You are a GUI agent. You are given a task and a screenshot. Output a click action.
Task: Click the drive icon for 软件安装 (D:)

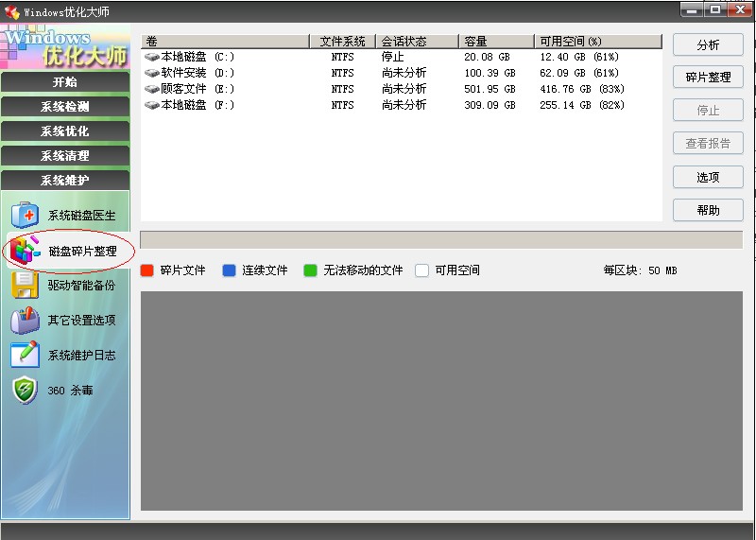pos(152,73)
